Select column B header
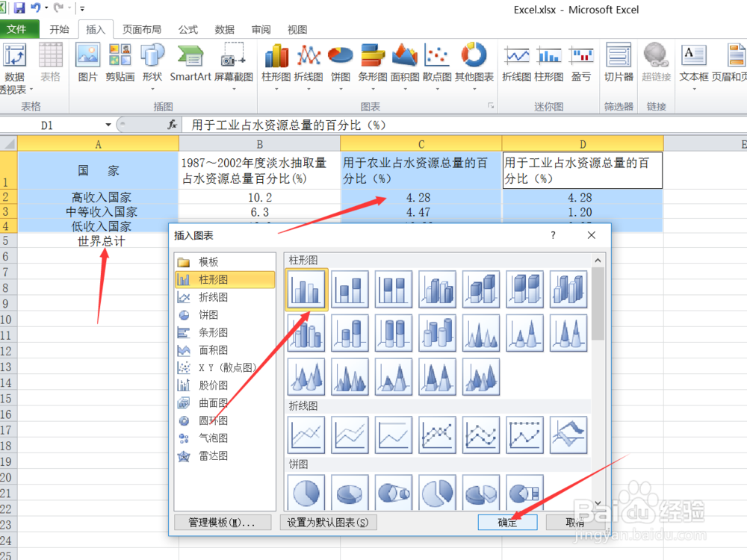The height and width of the screenshot is (560, 747). click(260, 144)
